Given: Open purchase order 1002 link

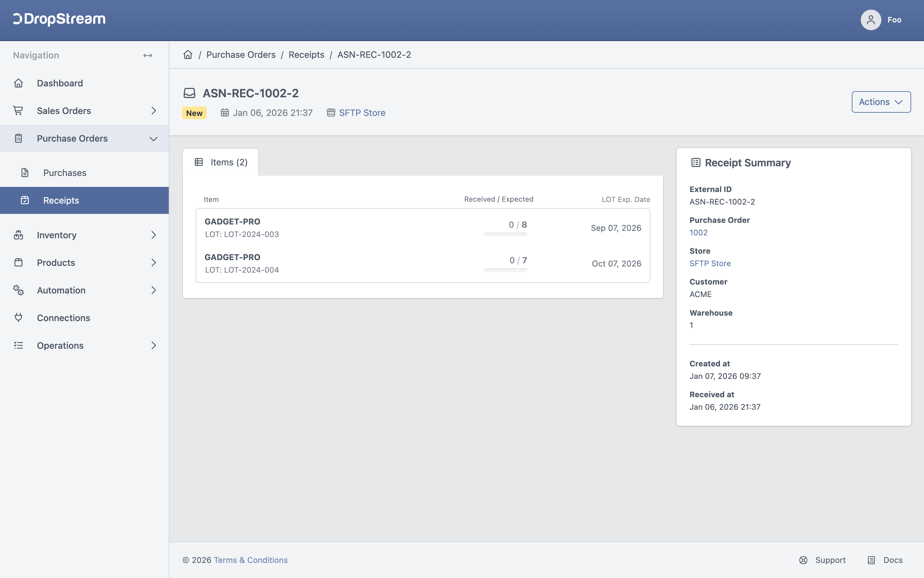Looking at the screenshot, I should 698,232.
